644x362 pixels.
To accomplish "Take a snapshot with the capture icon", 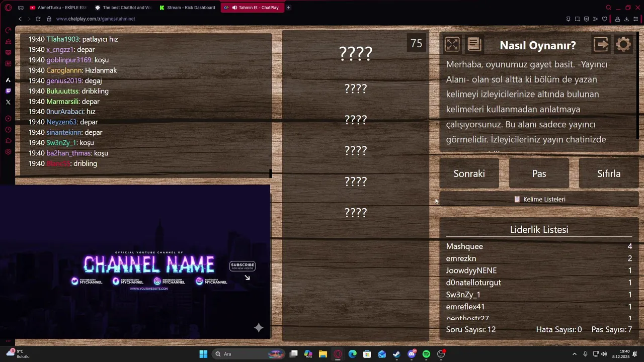I will tap(577, 19).
